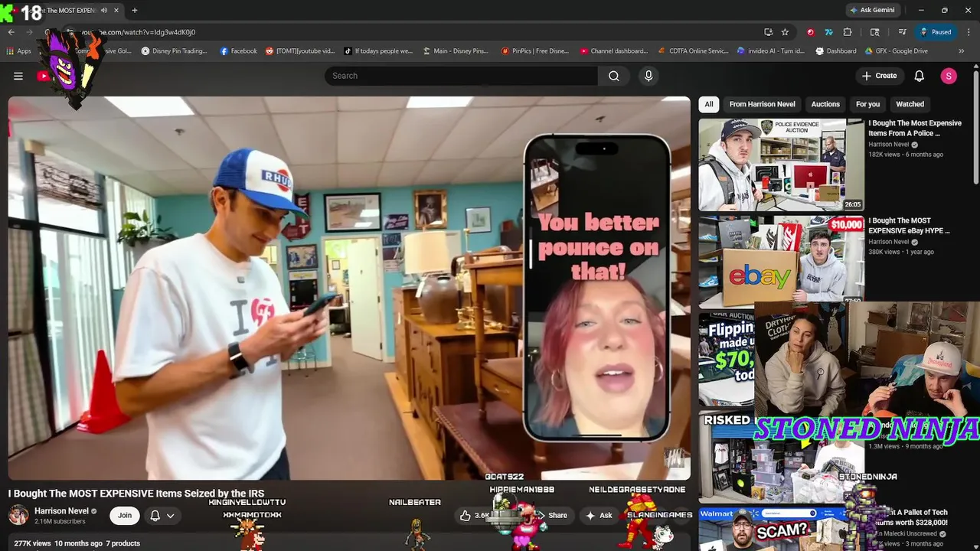Open the Harrison Nevel channel name under the video title
This screenshot has width=980, height=551.
(x=61, y=510)
